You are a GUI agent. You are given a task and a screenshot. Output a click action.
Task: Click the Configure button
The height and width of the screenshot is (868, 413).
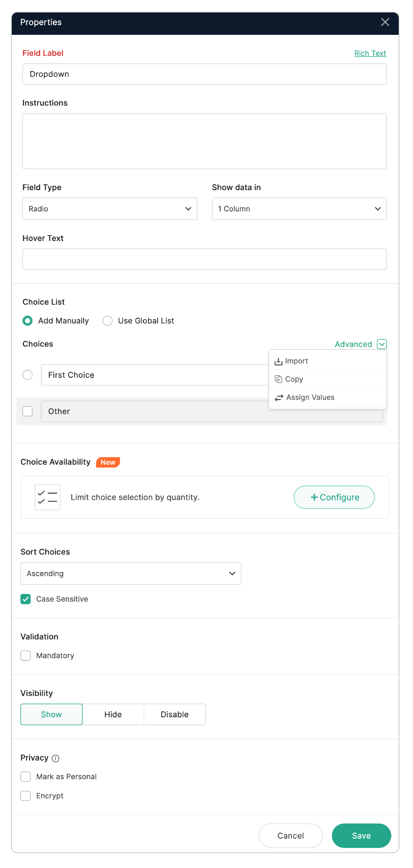(334, 497)
